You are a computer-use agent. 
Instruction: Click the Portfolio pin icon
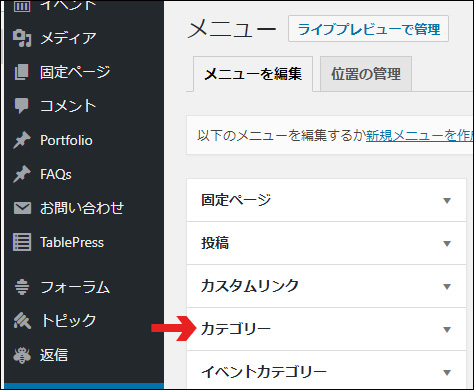pos(22,140)
